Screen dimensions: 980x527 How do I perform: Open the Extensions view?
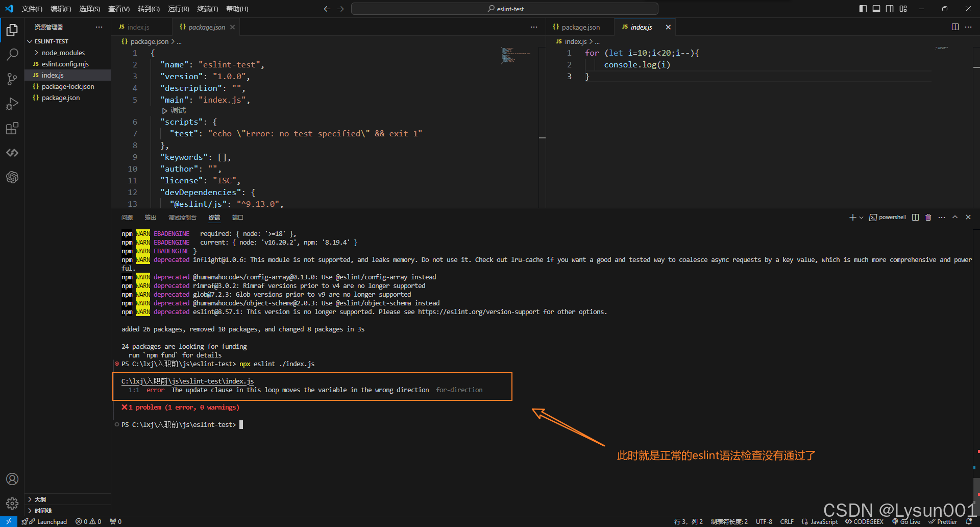click(12, 128)
